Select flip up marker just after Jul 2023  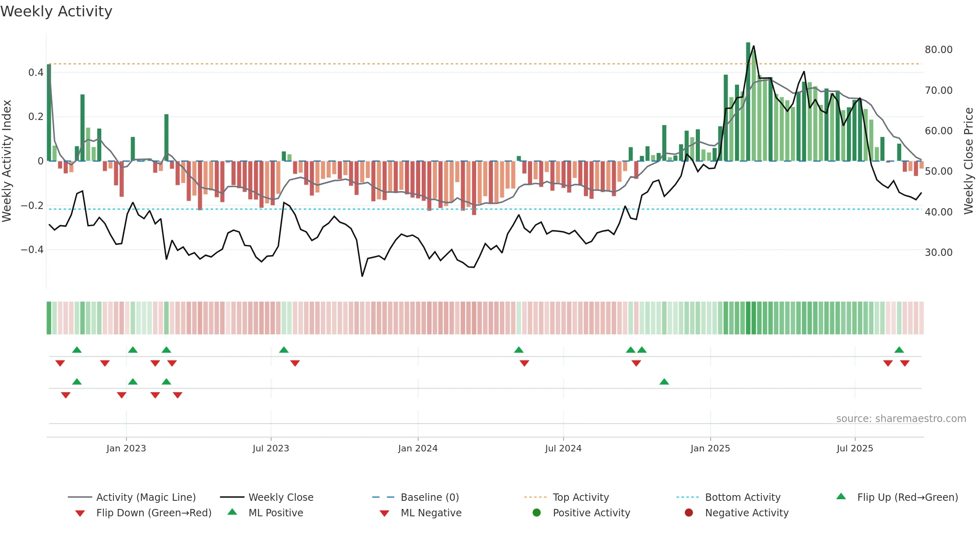[x=284, y=350]
